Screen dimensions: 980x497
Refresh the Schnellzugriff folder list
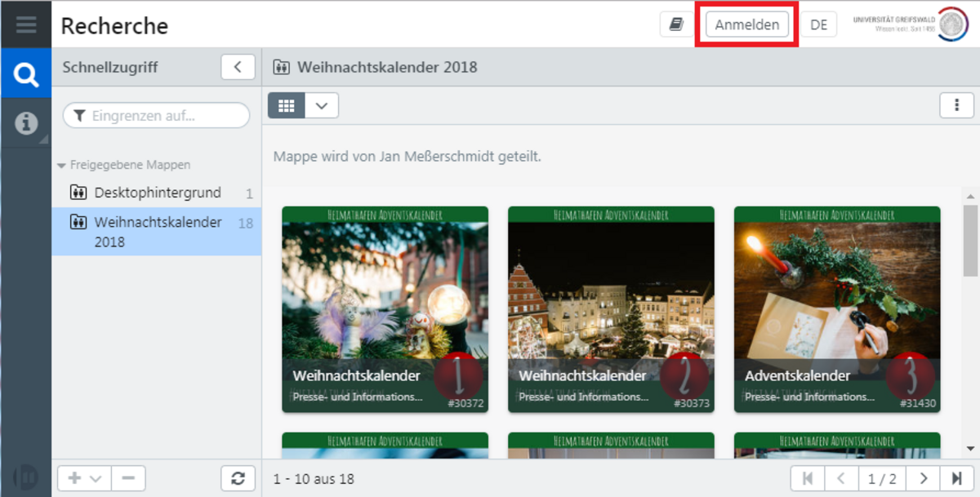(238, 478)
